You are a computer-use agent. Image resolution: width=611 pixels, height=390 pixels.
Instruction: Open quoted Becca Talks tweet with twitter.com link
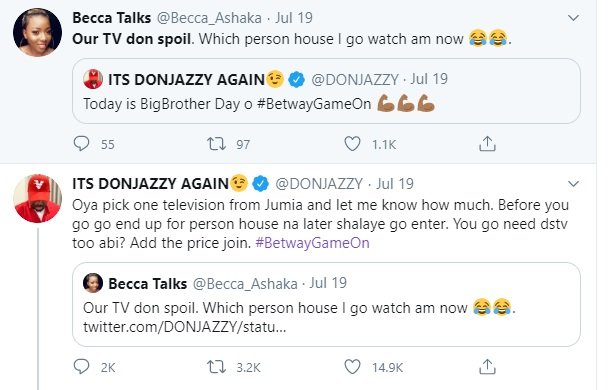[326, 304]
